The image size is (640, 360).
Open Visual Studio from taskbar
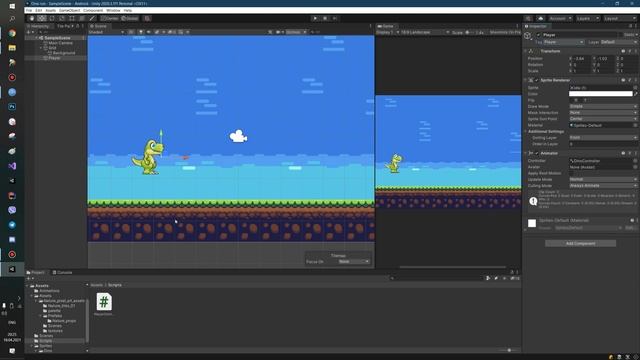(12, 166)
